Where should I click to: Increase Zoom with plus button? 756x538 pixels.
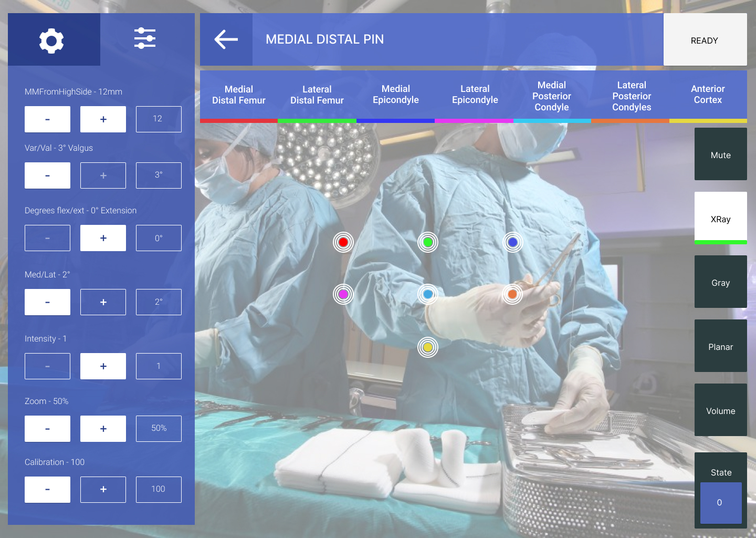[x=103, y=429]
